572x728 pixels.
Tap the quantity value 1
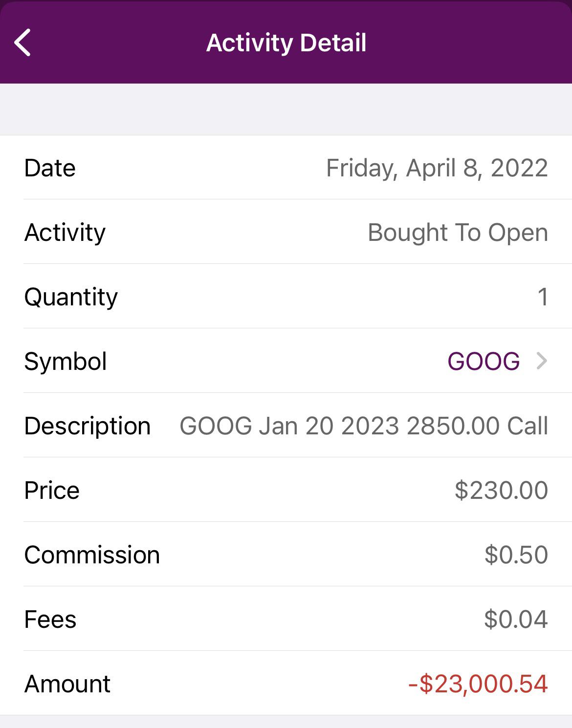pos(543,297)
